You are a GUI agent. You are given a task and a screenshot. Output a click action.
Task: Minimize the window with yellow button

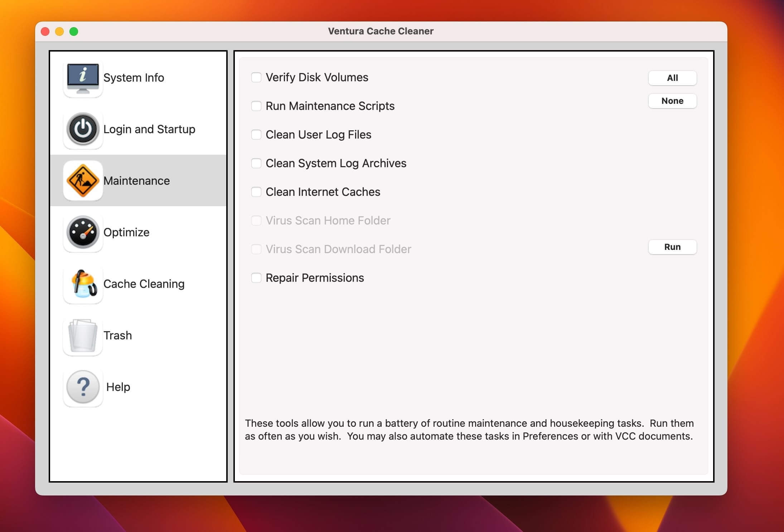coord(59,32)
